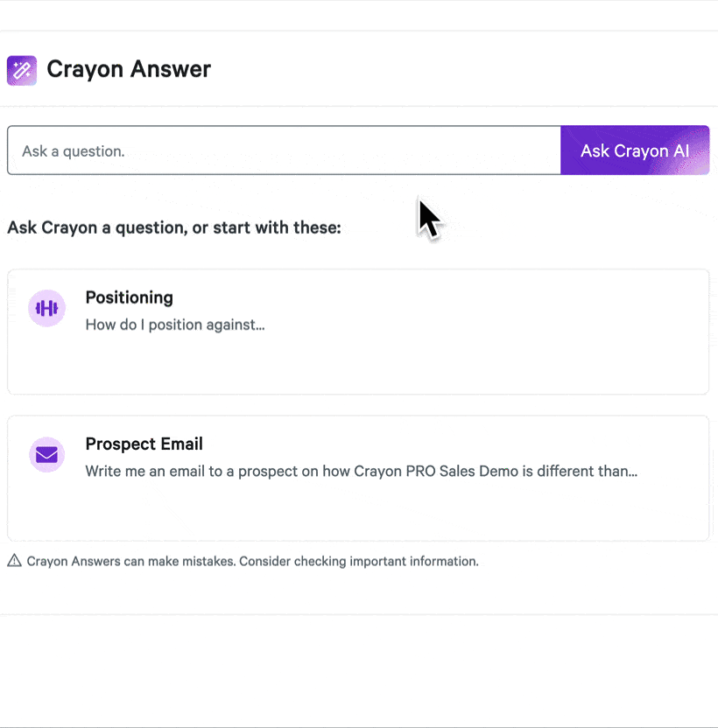
Task: Select the Prospect Email suggestion title
Action: pyautogui.click(x=144, y=444)
